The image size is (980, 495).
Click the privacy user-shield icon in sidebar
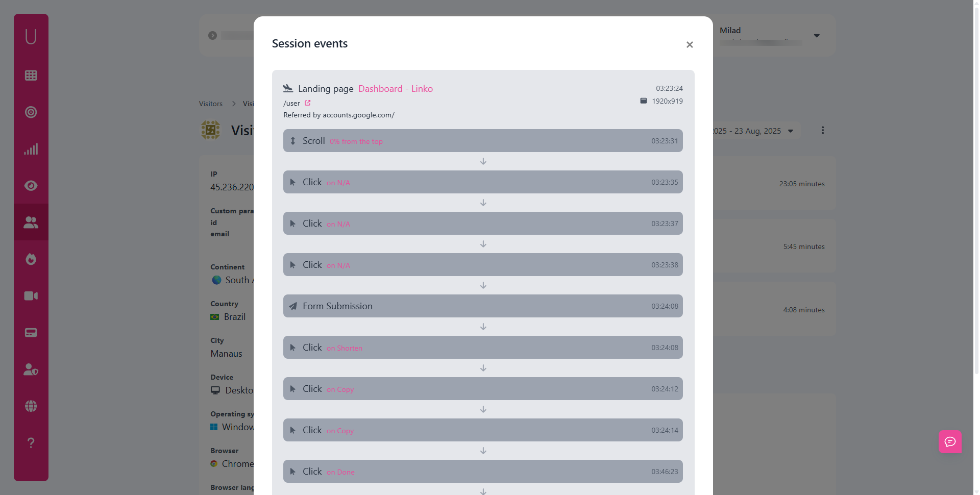point(31,369)
